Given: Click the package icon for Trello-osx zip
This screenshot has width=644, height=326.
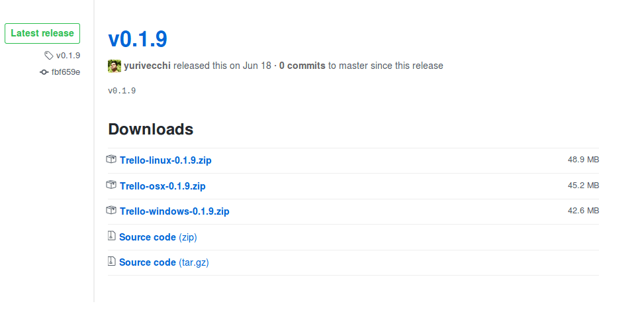Looking at the screenshot, I should (x=111, y=186).
